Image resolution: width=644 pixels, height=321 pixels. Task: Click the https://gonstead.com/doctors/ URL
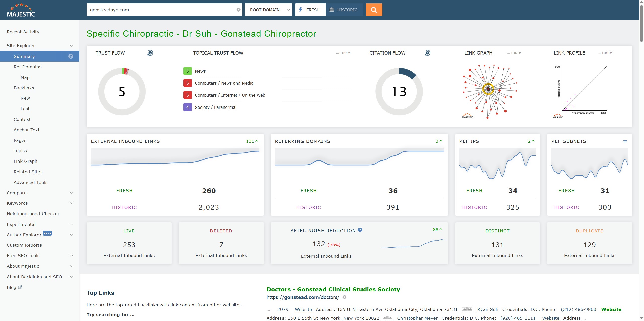pyautogui.click(x=303, y=297)
